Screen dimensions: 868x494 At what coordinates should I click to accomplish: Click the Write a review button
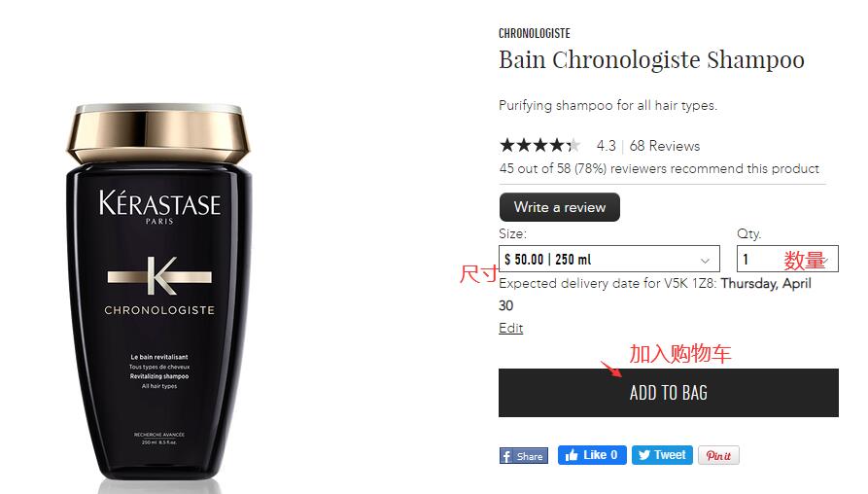click(559, 207)
